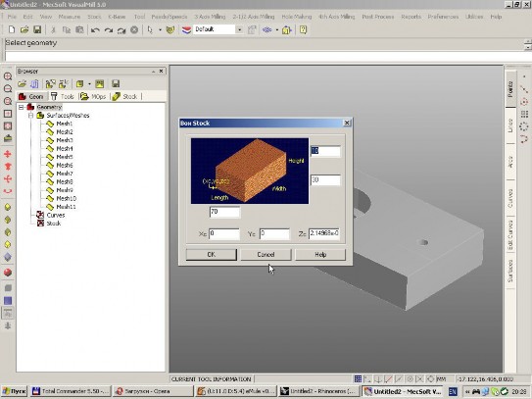532x399 pixels.
Task: Click the yellow help question-mark icon
Action: (303, 29)
